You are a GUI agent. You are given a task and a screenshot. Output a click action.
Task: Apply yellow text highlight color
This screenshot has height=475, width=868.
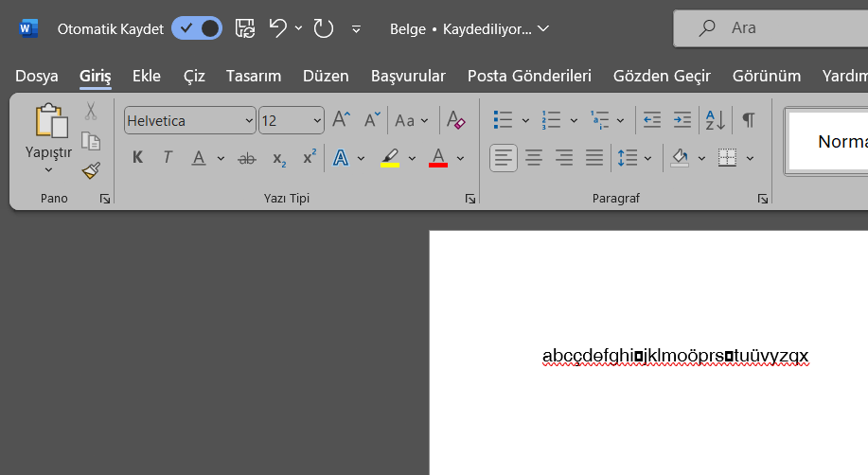tap(390, 158)
